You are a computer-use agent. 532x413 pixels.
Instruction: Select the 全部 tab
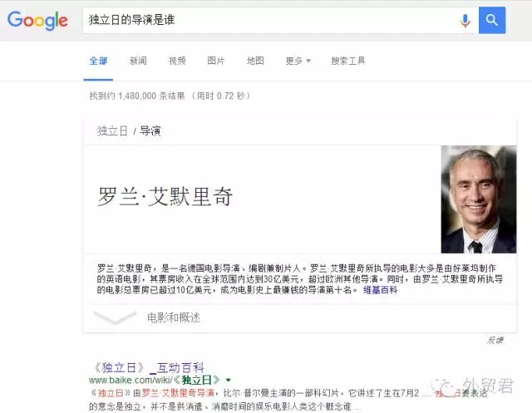98,61
